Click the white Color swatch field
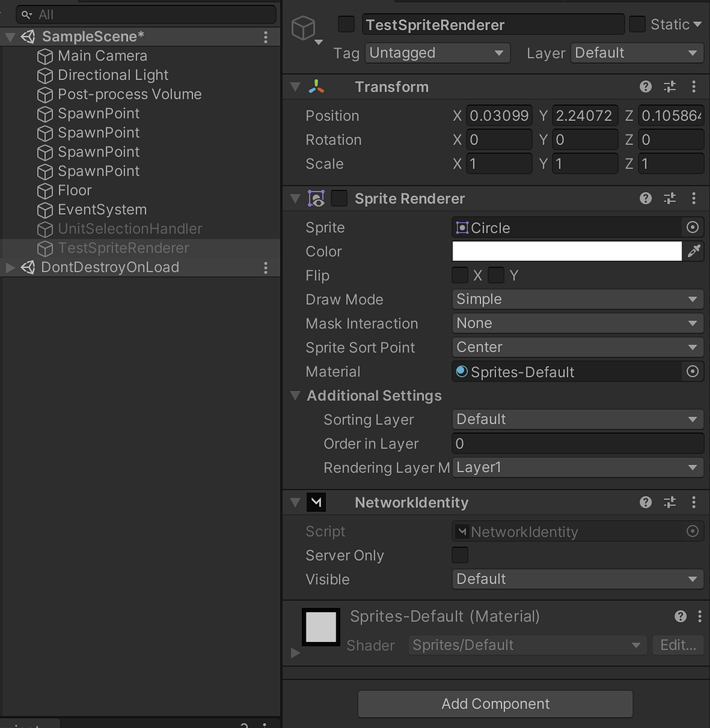710x728 pixels. point(566,251)
